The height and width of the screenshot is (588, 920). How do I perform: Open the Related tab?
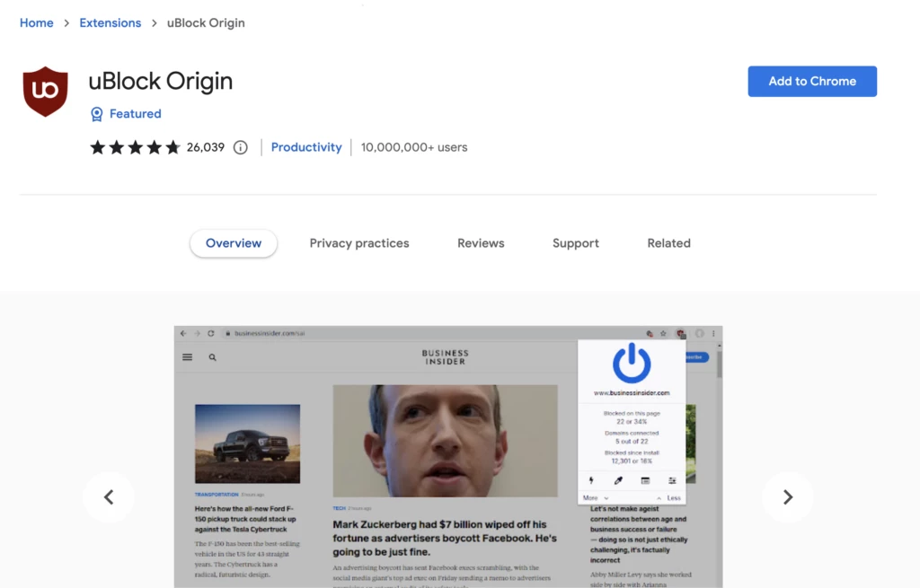tap(668, 243)
